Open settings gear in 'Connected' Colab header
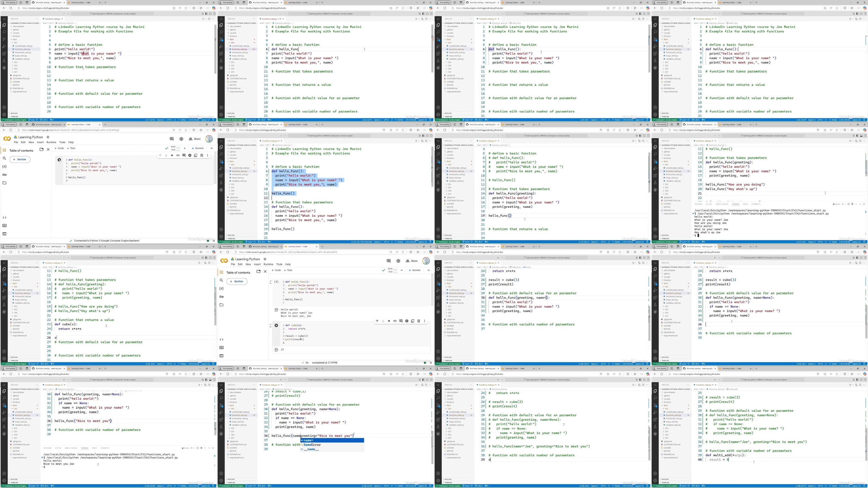This screenshot has height=488, width=868. [x=181, y=139]
